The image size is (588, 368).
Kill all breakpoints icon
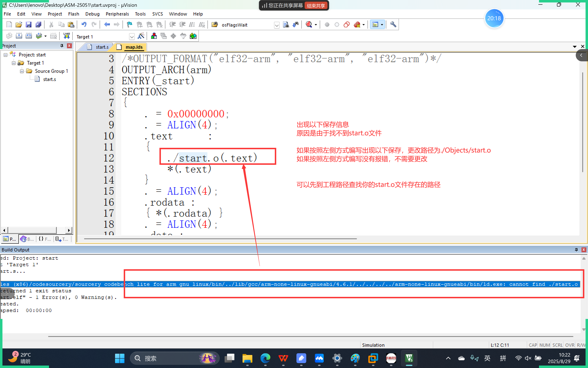(x=357, y=25)
